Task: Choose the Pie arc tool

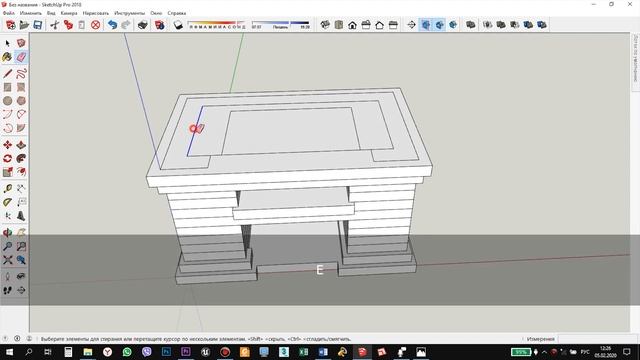Action: click(x=21, y=128)
